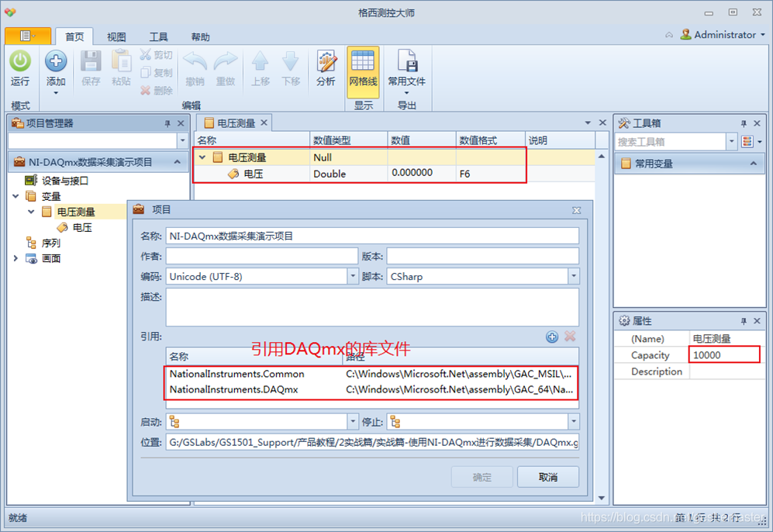Open the Administrator user dropdown
The height and width of the screenshot is (532, 773).
coord(723,35)
